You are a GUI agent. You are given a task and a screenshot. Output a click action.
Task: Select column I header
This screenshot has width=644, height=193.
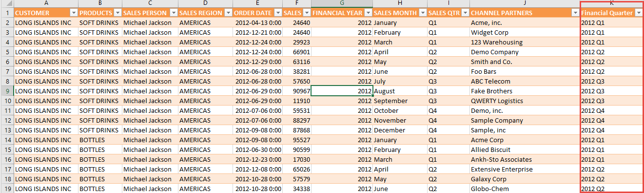click(x=448, y=3)
